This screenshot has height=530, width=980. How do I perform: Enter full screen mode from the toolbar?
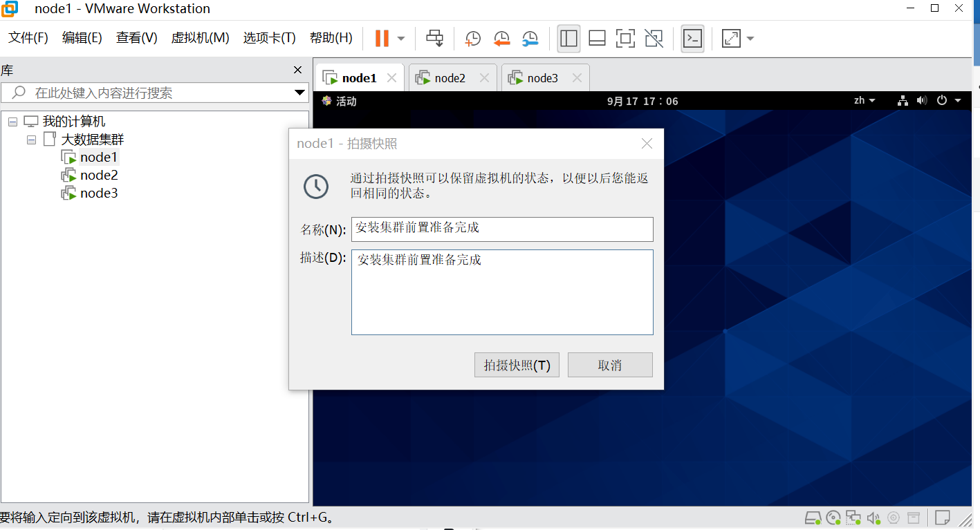(x=625, y=38)
